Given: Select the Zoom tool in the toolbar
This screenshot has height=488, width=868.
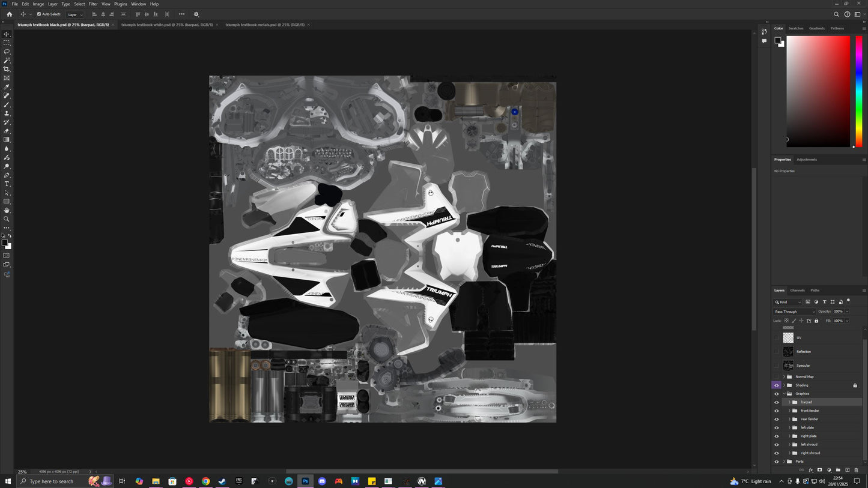Looking at the screenshot, I should tap(7, 219).
